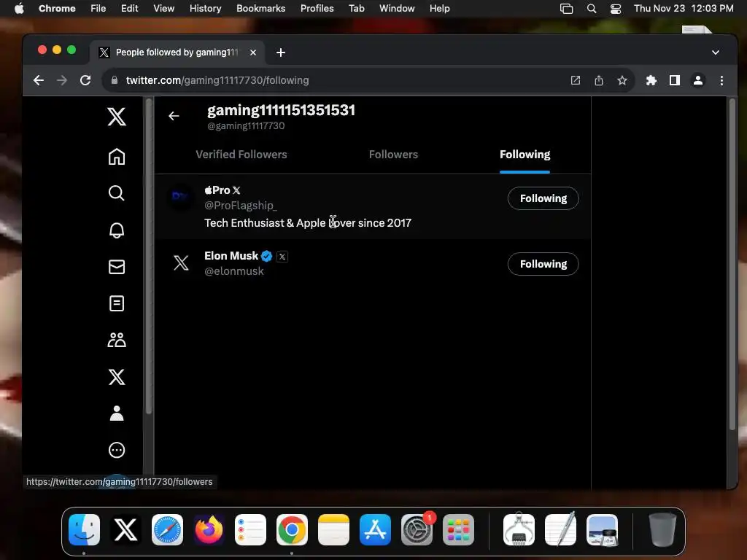Open Lists icon in sidebar
Screen dimensions: 747x560
pos(117,303)
